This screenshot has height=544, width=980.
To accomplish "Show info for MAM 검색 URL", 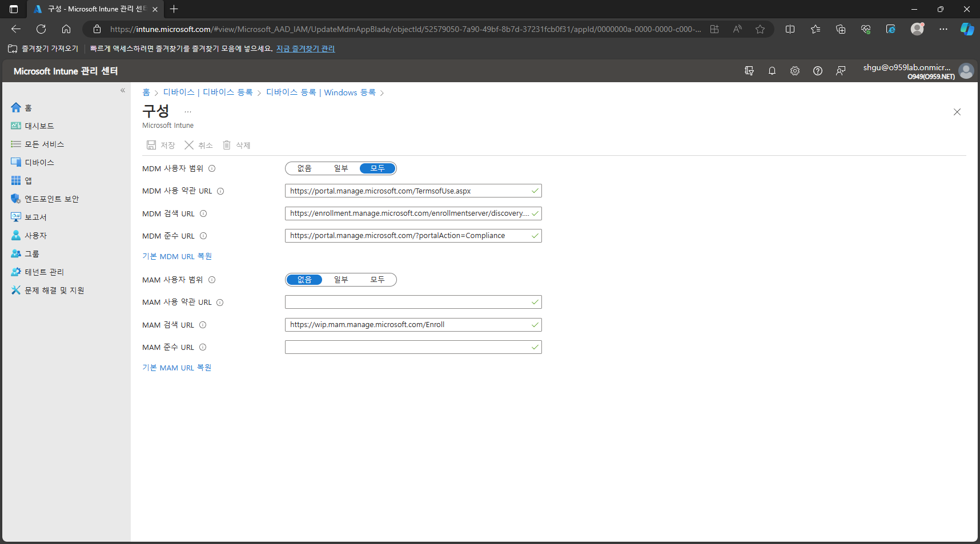I will coord(203,325).
